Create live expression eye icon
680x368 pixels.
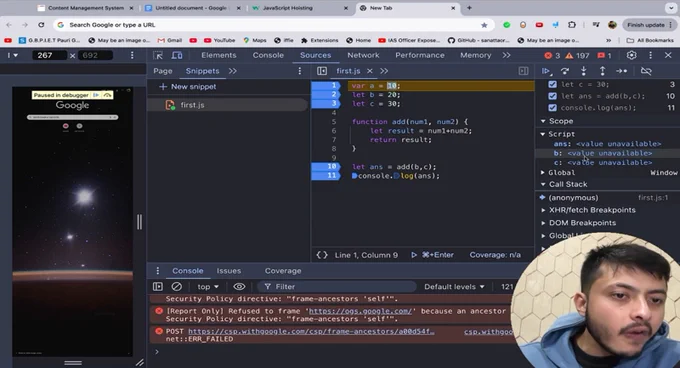tap(239, 287)
